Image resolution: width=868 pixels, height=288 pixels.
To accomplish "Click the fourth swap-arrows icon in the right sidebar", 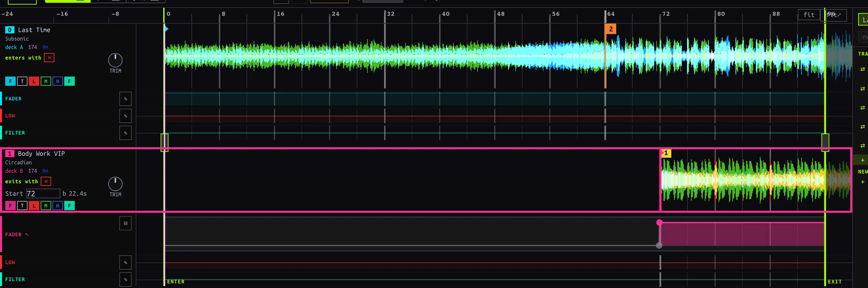I will click(862, 127).
